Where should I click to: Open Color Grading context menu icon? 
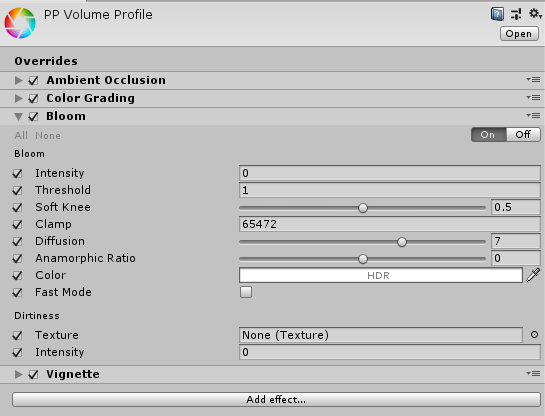(x=533, y=98)
